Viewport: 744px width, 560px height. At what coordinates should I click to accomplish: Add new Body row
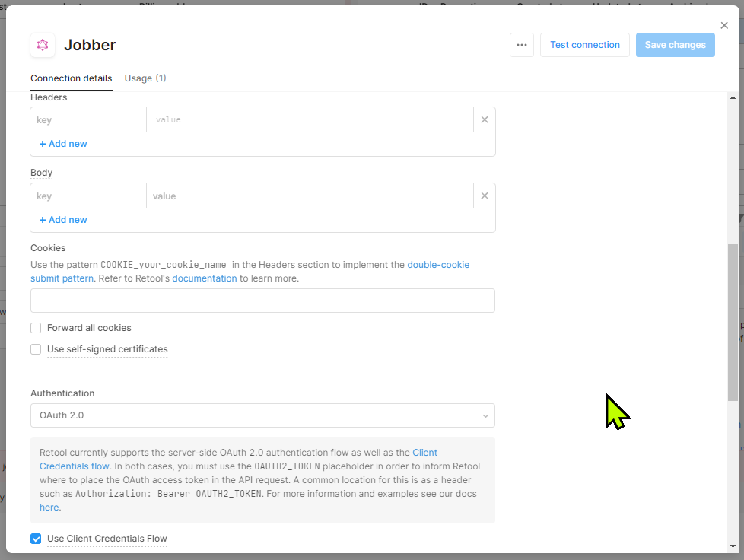pos(63,220)
